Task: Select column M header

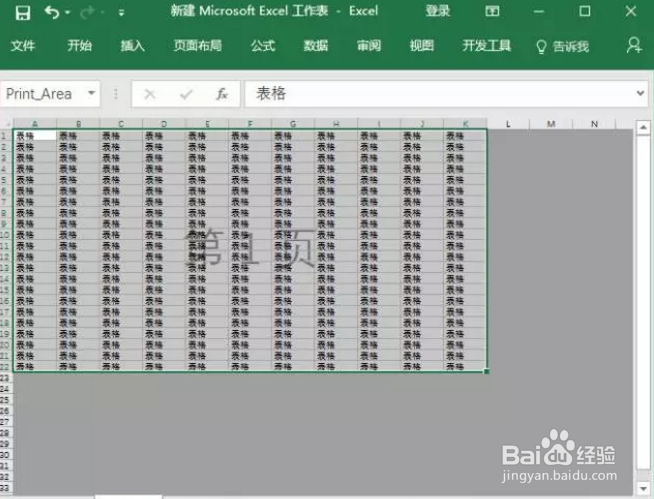Action: pos(551,123)
